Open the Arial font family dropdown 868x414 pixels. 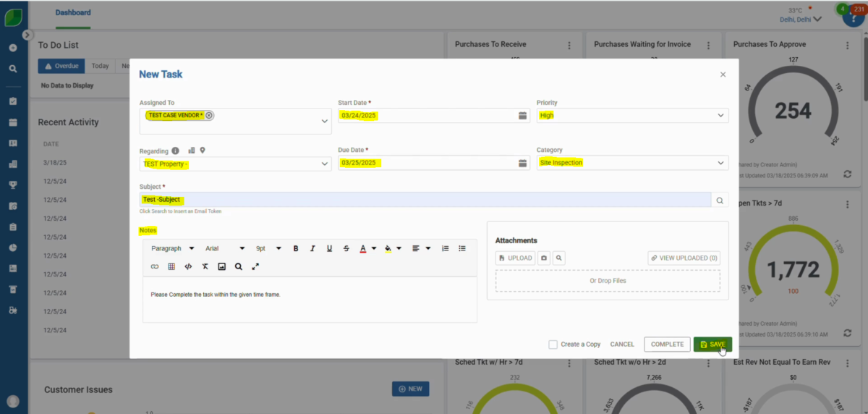click(x=225, y=248)
